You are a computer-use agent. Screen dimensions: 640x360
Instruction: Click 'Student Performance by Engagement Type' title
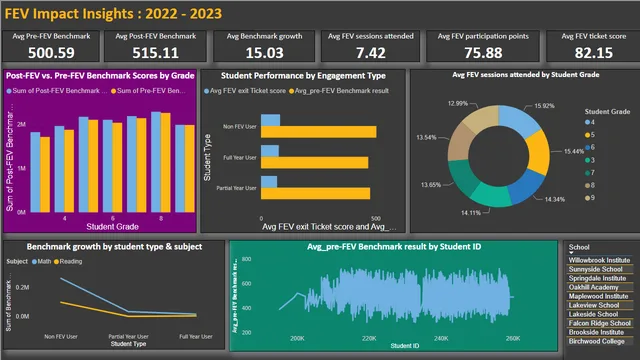click(x=303, y=76)
